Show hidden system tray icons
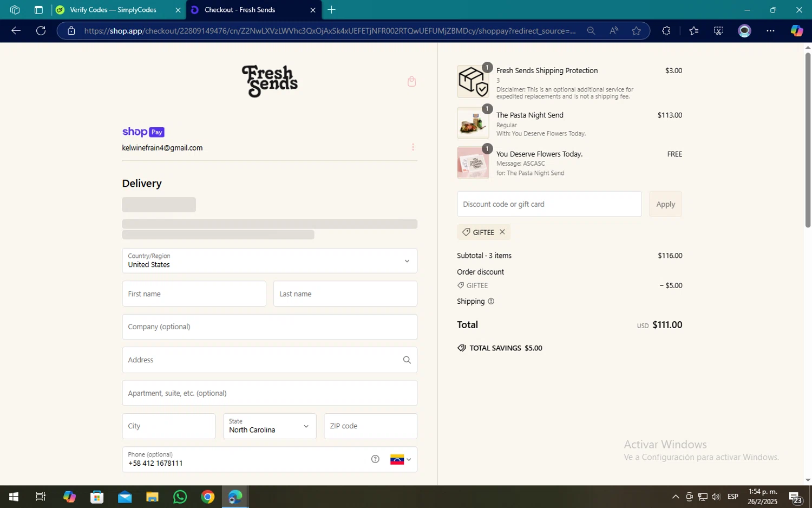The height and width of the screenshot is (508, 812). pos(676,497)
